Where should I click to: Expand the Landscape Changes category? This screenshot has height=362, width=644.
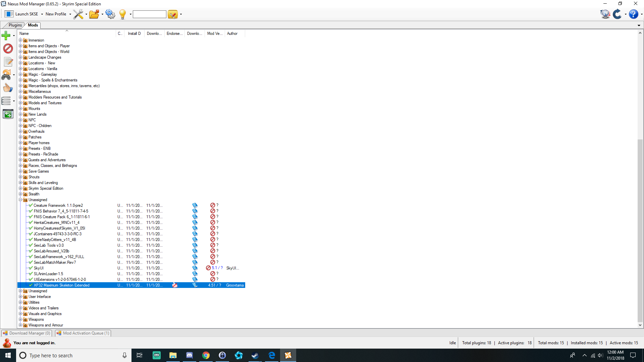pos(20,57)
